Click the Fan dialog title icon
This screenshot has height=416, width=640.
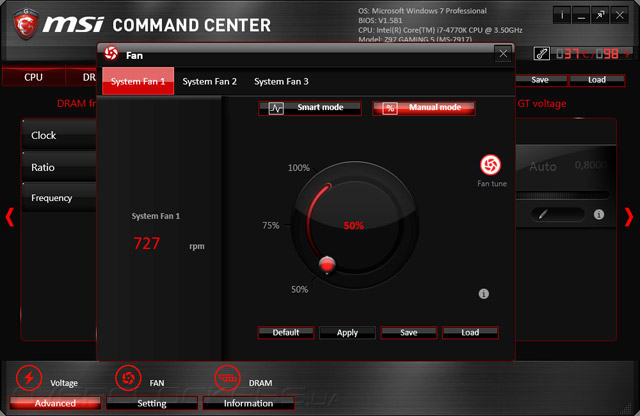tap(111, 53)
